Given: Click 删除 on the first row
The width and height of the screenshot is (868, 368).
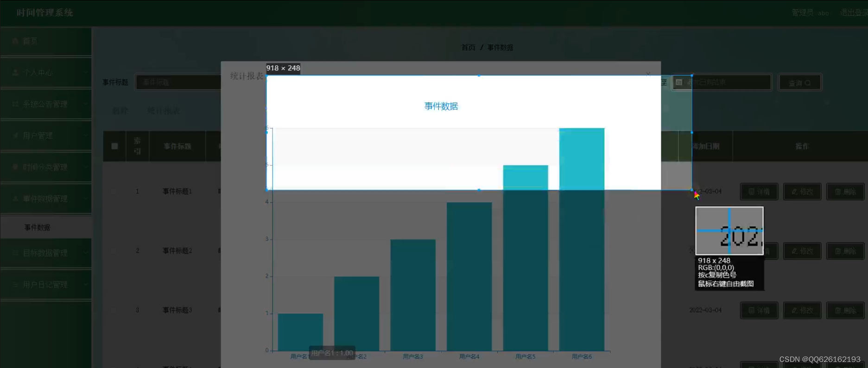Looking at the screenshot, I should pos(845,191).
